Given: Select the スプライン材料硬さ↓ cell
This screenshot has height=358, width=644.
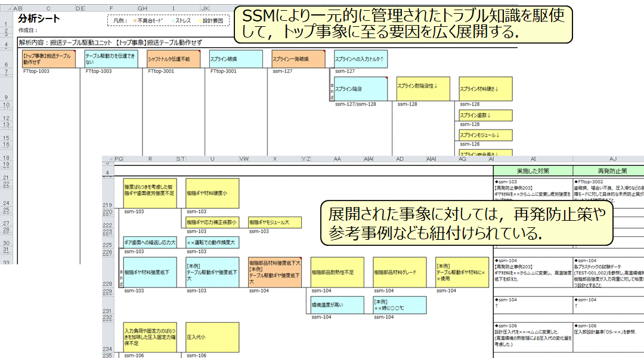Looking at the screenshot, I should click(485, 89).
